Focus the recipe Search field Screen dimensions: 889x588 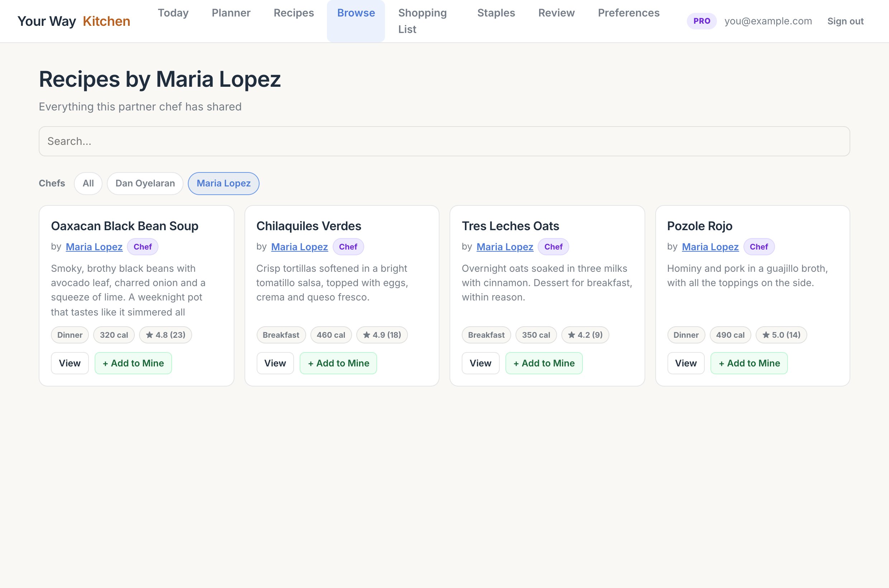(444, 141)
